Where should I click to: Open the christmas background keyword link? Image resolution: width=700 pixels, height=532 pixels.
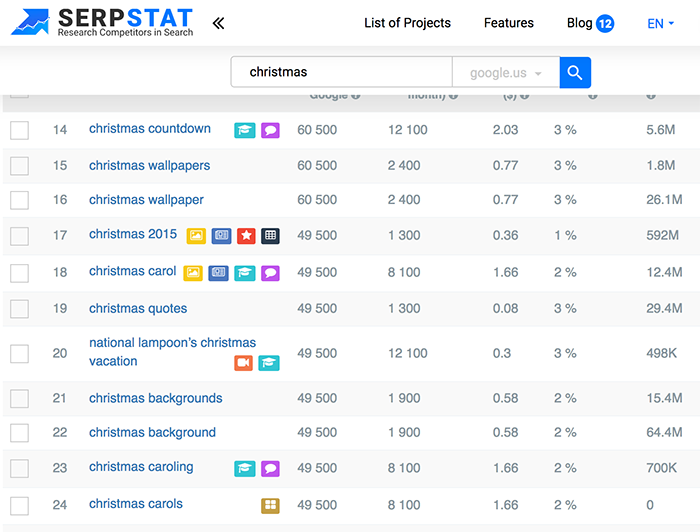152,432
